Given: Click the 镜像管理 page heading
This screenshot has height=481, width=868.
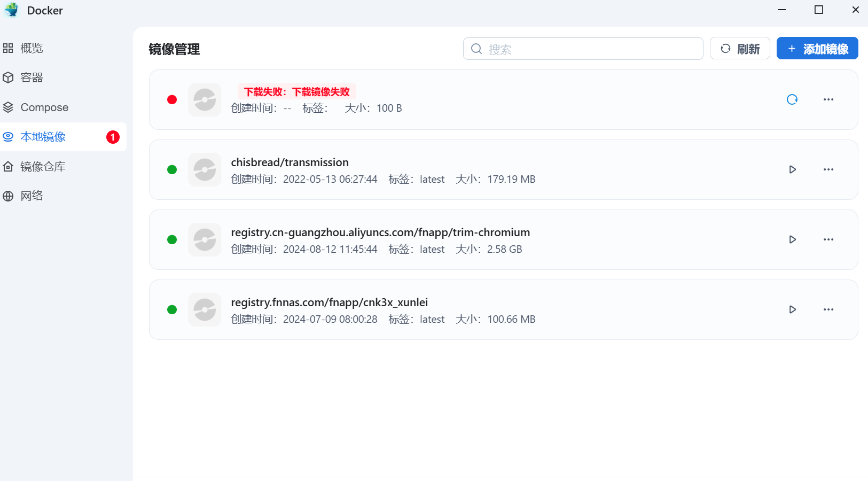Looking at the screenshot, I should 174,49.
